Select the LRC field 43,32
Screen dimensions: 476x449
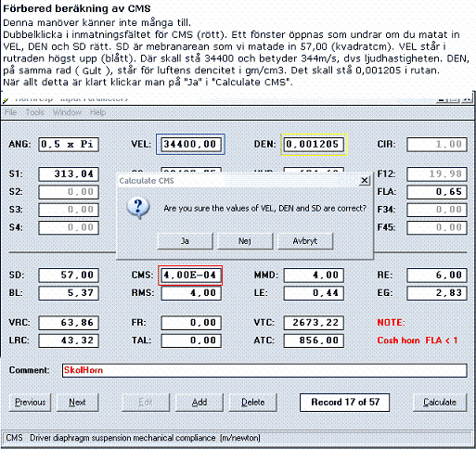click(x=69, y=340)
